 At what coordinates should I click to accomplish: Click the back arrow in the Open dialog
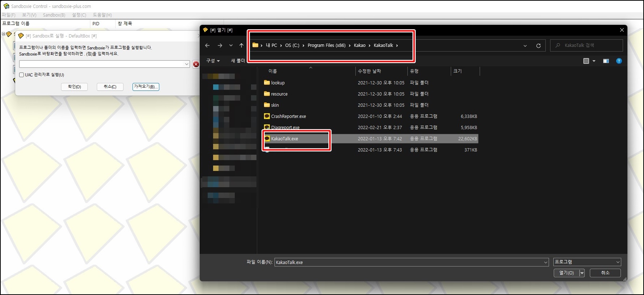[x=207, y=45]
